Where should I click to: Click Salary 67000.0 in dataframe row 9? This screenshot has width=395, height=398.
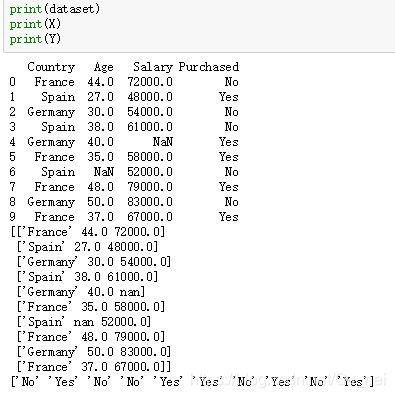click(150, 217)
